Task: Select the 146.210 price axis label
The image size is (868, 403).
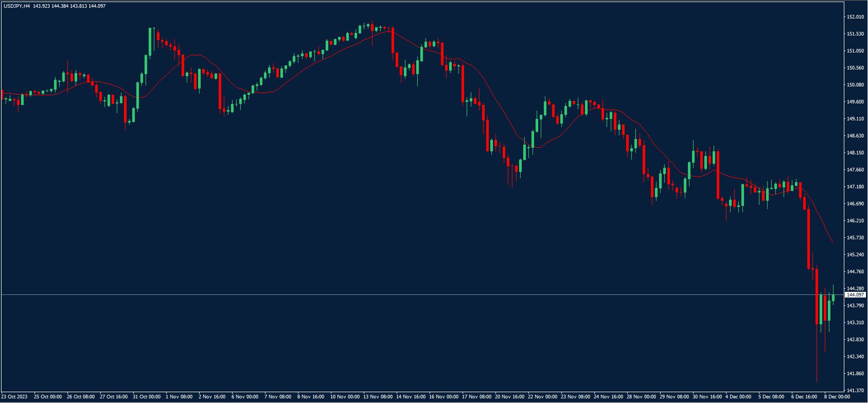Action: tap(856, 221)
